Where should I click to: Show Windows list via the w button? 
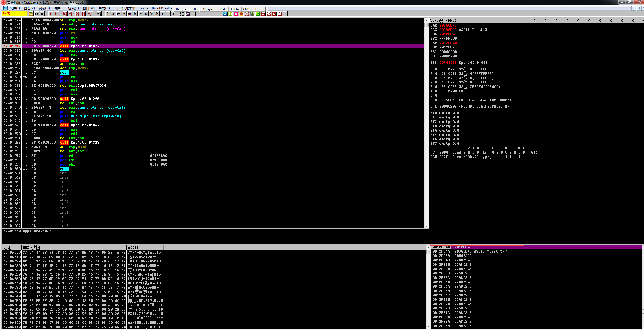[x=130, y=14]
